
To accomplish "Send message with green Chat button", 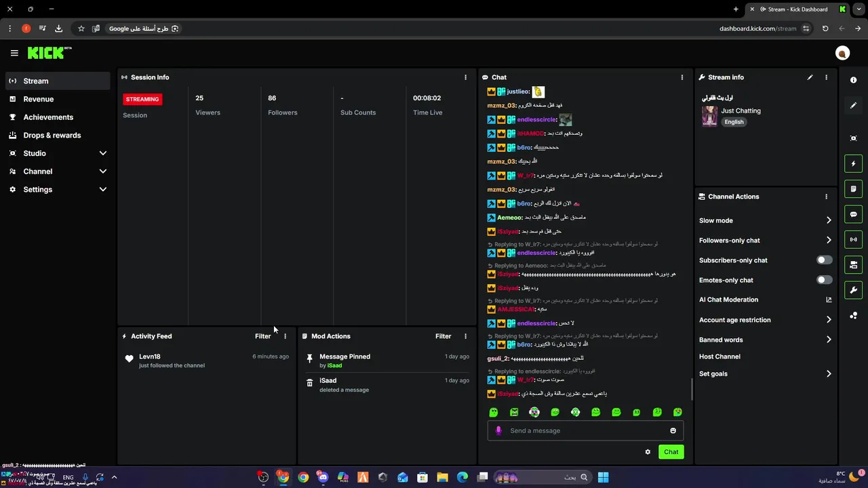I will (671, 452).
